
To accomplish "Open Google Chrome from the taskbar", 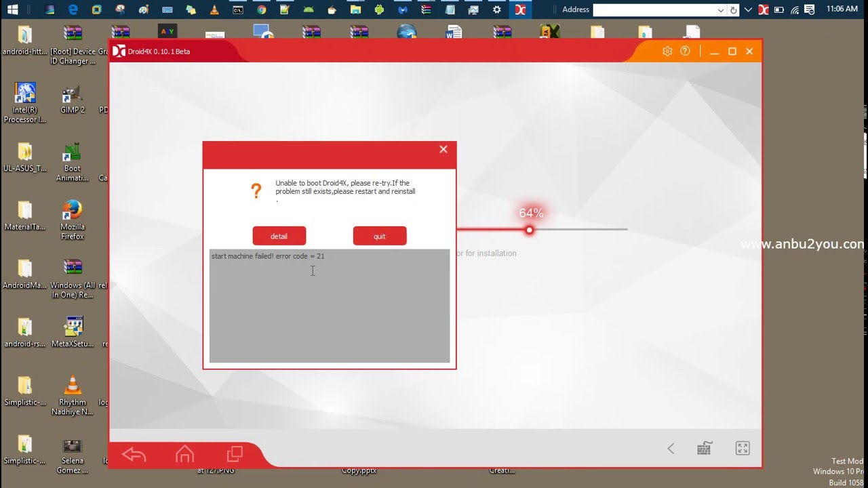I will pyautogui.click(x=261, y=9).
